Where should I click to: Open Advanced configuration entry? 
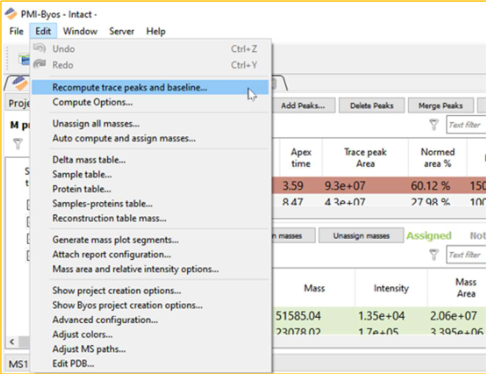pos(150,320)
